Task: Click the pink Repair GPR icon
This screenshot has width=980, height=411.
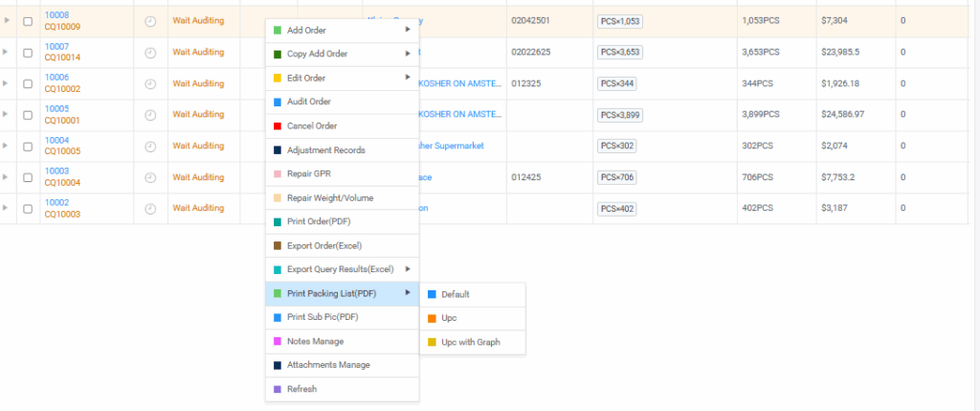Action: 278,174
